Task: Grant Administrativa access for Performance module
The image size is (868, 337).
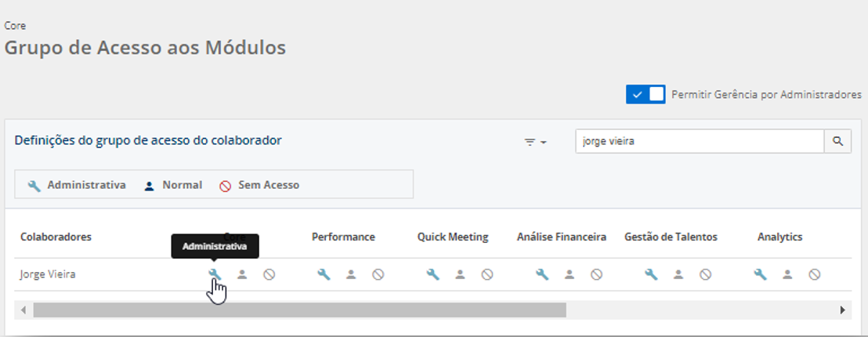Action: [x=324, y=274]
